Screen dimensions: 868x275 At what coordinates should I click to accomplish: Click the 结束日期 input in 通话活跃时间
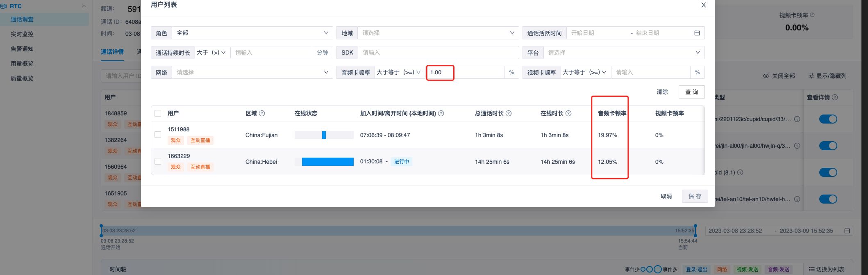click(662, 33)
